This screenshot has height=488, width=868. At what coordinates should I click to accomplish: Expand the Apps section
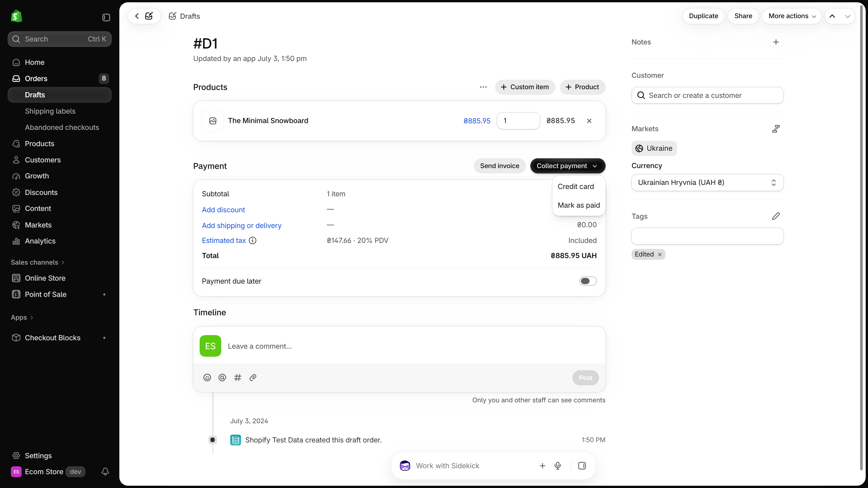point(22,317)
